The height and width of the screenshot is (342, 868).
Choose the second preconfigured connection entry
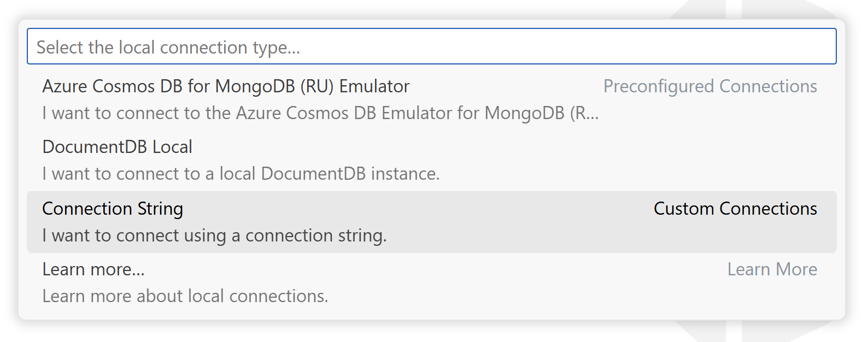pyautogui.click(x=117, y=146)
